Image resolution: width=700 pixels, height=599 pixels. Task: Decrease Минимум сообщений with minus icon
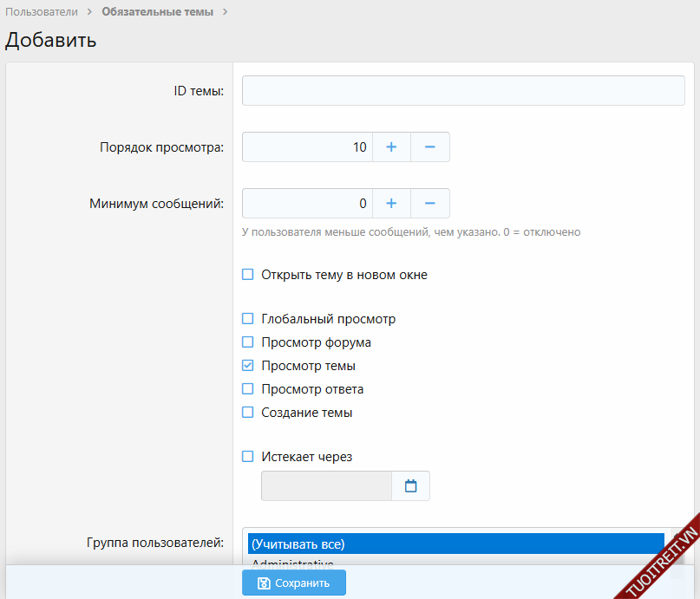point(429,204)
